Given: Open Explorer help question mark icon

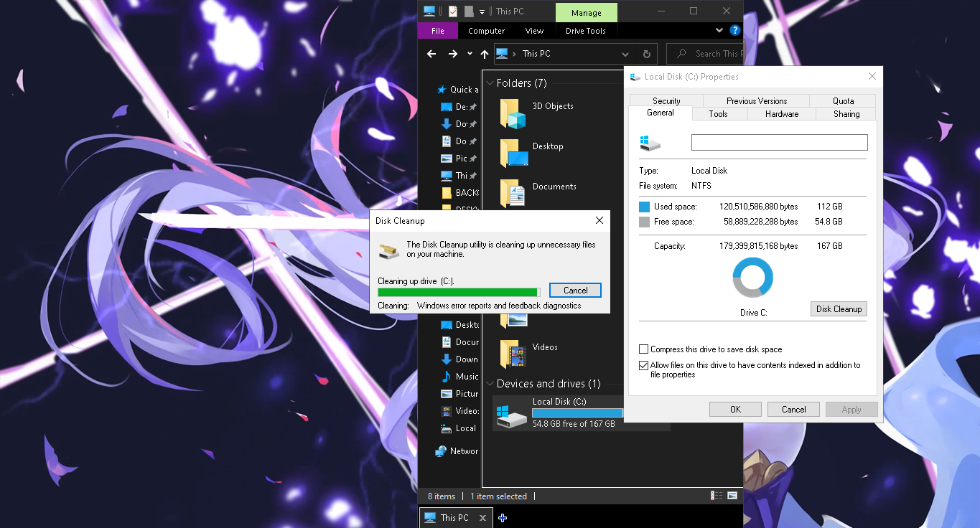Looking at the screenshot, I should point(734,31).
